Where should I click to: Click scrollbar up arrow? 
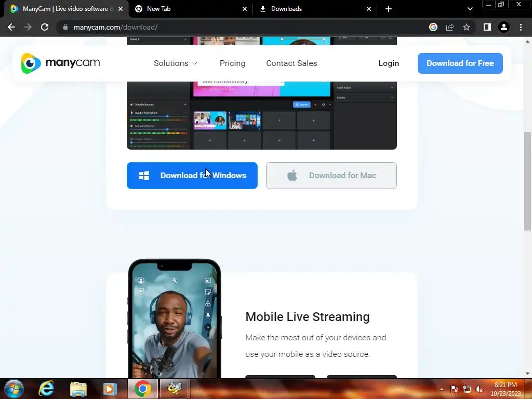pyautogui.click(x=527, y=42)
